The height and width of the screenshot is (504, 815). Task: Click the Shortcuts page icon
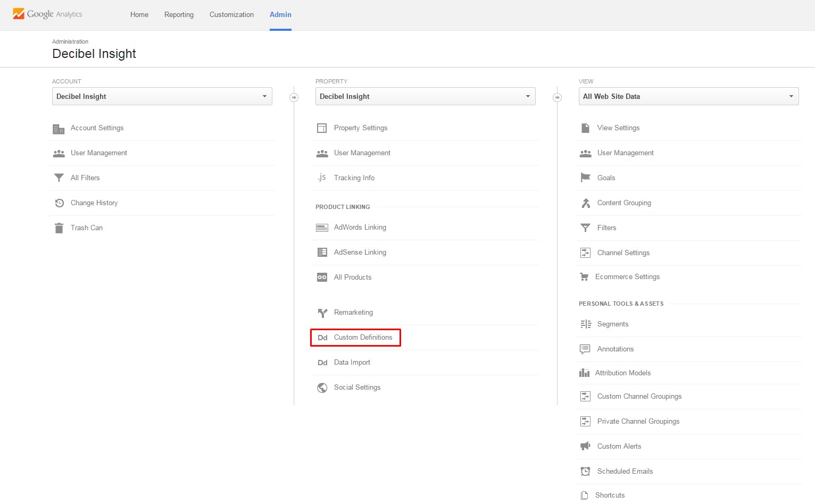tap(584, 495)
